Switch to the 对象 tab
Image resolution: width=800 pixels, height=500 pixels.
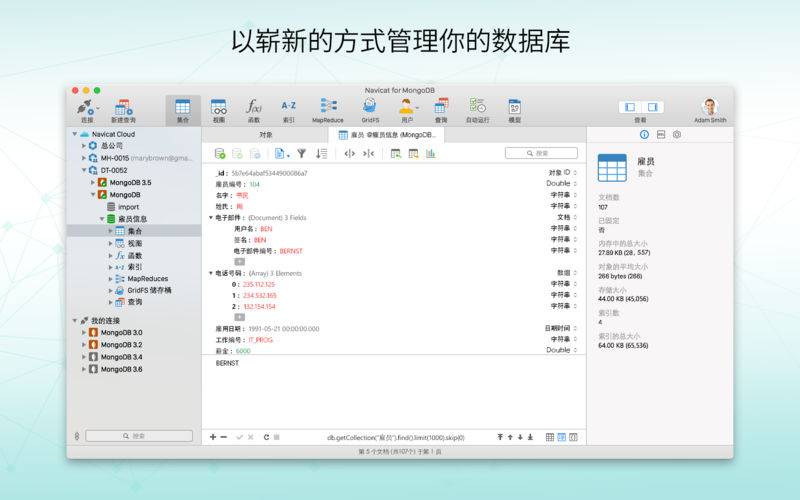(x=265, y=135)
